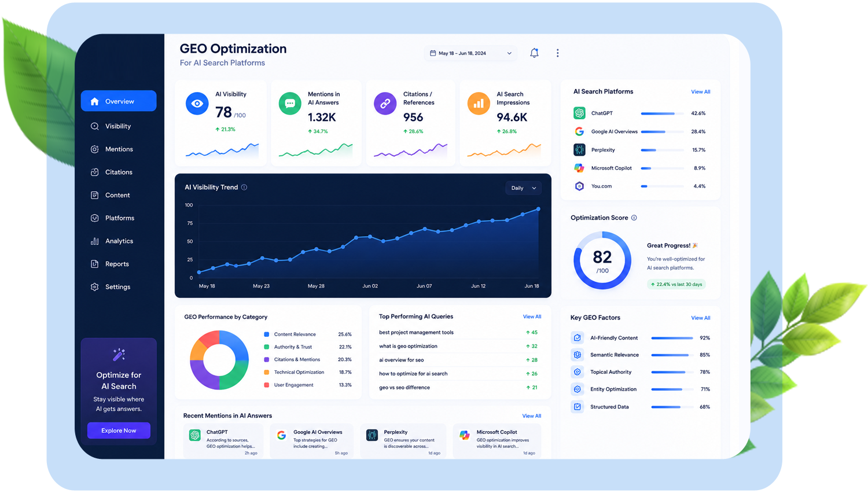Click the Optimization Score info icon
This screenshot has width=868, height=493.
pos(634,218)
